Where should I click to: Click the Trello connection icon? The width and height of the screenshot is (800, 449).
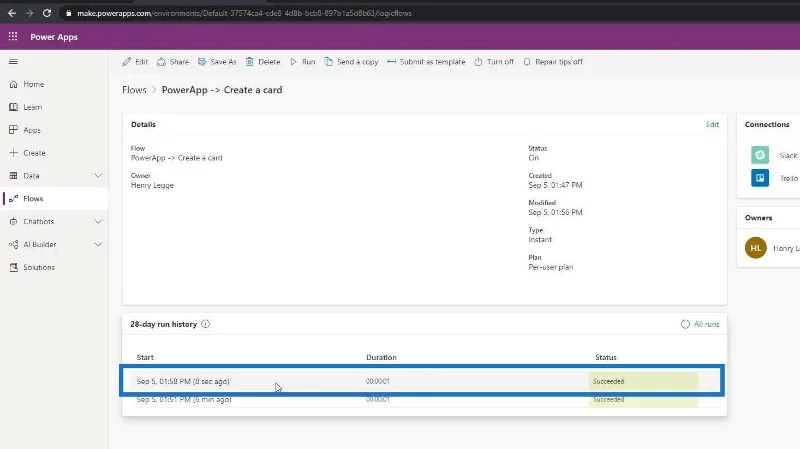click(760, 178)
